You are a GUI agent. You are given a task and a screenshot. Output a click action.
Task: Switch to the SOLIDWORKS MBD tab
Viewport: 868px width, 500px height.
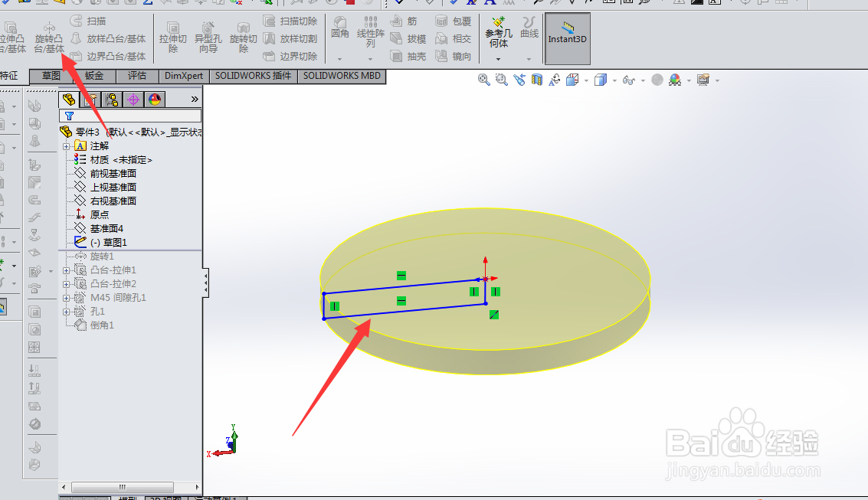342,76
